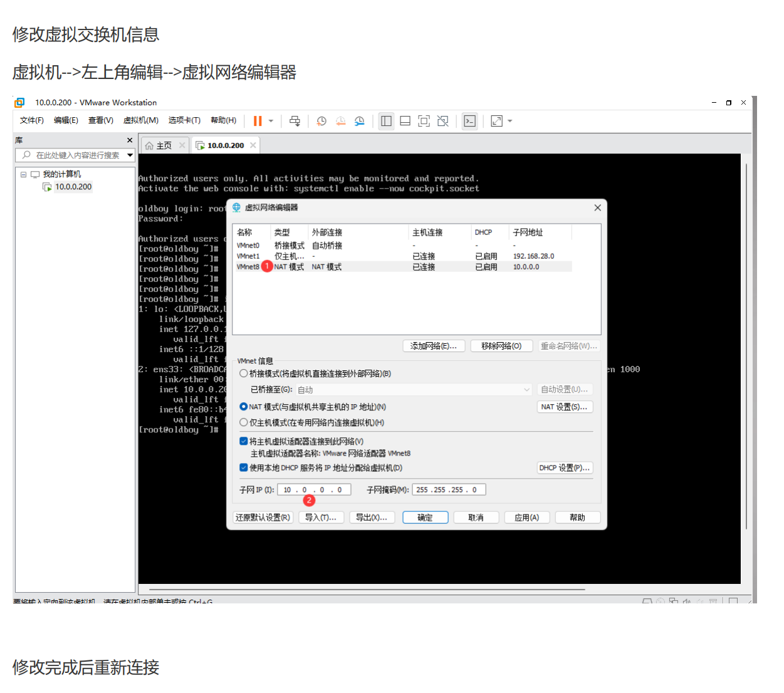The height and width of the screenshot is (693, 784).
Task: Click the computer icon beside 我的计算机
Action: 35,174
